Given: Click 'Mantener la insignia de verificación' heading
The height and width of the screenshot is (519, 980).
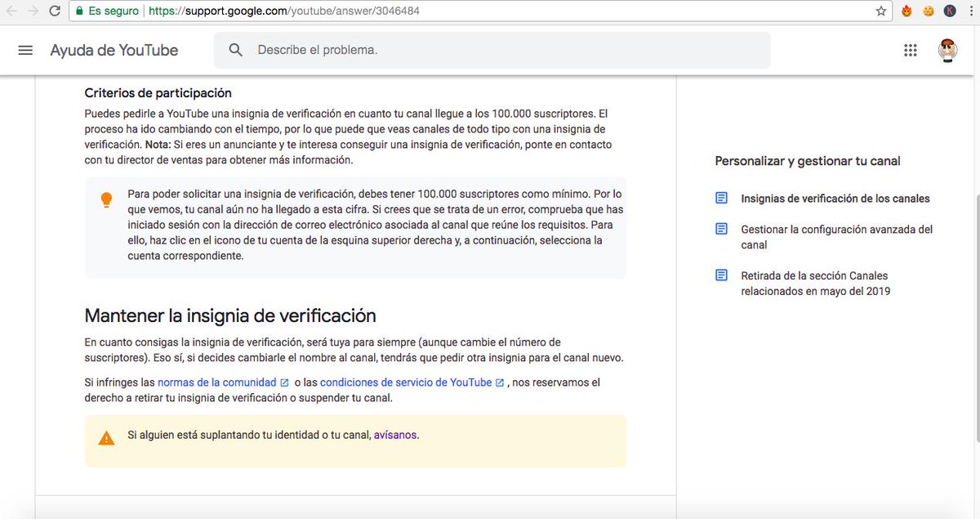Looking at the screenshot, I should click(x=230, y=315).
